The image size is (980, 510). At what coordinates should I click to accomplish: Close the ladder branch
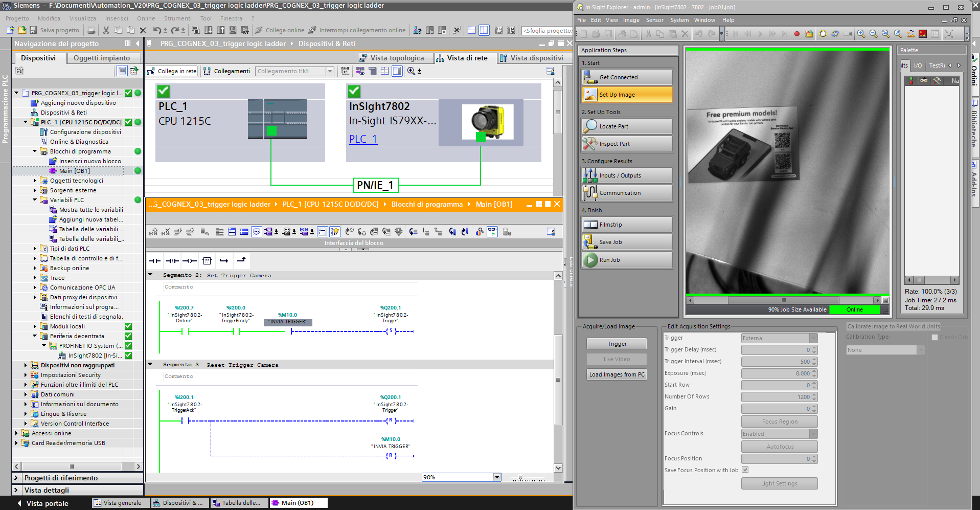(x=241, y=260)
